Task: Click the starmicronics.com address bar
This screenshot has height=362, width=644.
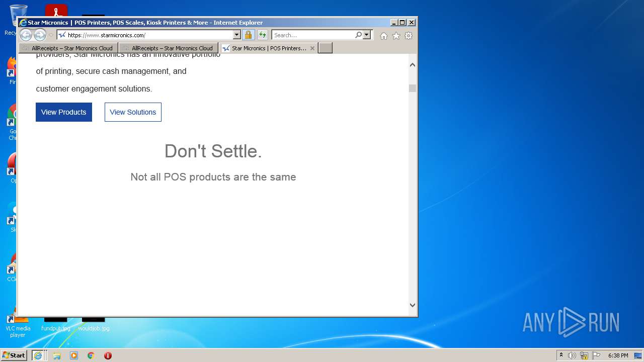Action: (145, 35)
